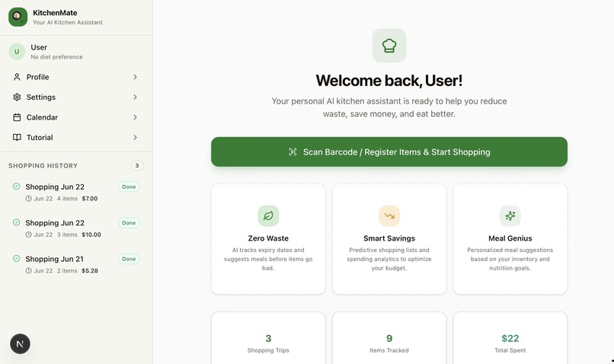Click the $5.28 amount
This screenshot has height=364, width=614.
pos(90,270)
